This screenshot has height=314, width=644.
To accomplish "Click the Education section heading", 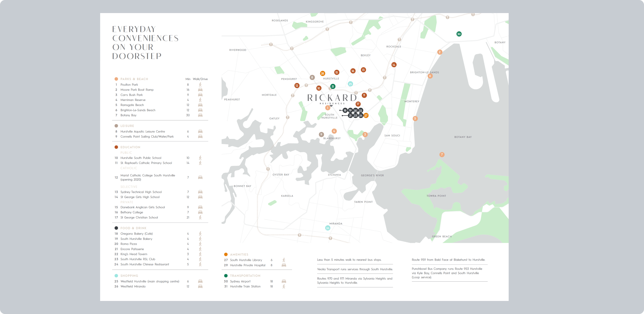I will (130, 147).
